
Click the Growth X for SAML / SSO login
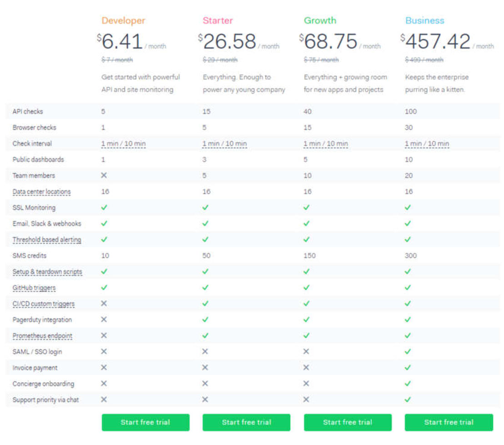306,351
